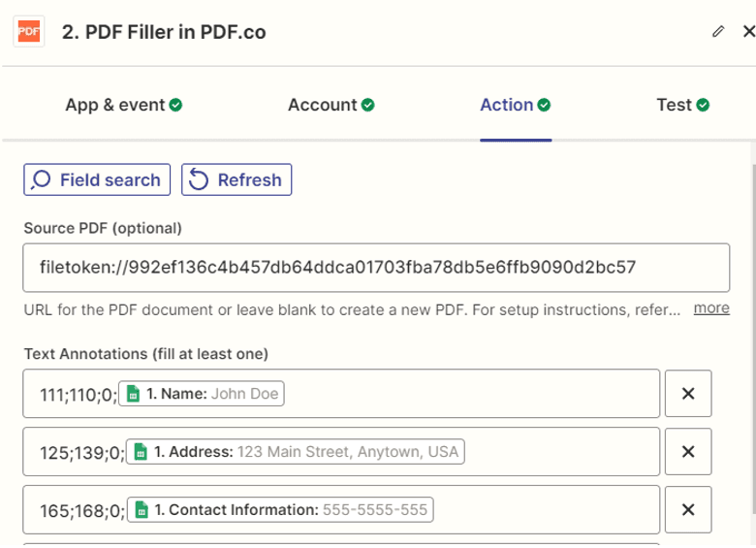Select the Action tab

tap(516, 105)
